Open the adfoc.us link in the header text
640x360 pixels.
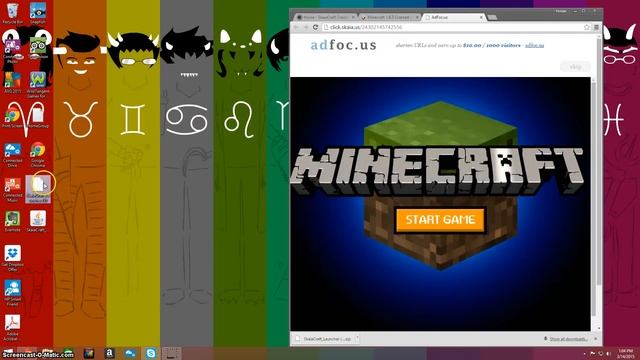tap(535, 45)
